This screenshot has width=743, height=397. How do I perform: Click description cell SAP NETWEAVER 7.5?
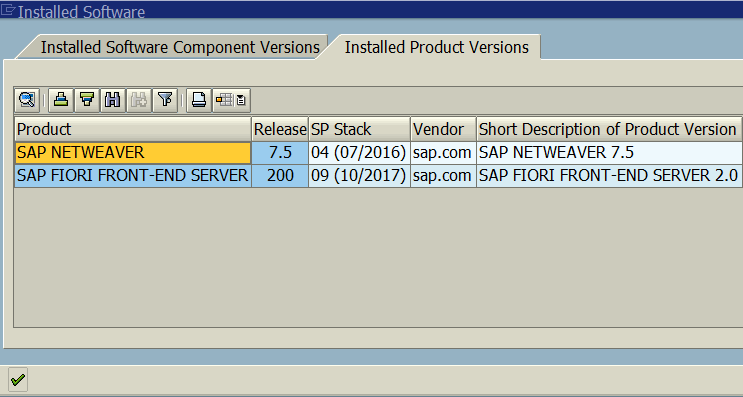tap(609, 153)
